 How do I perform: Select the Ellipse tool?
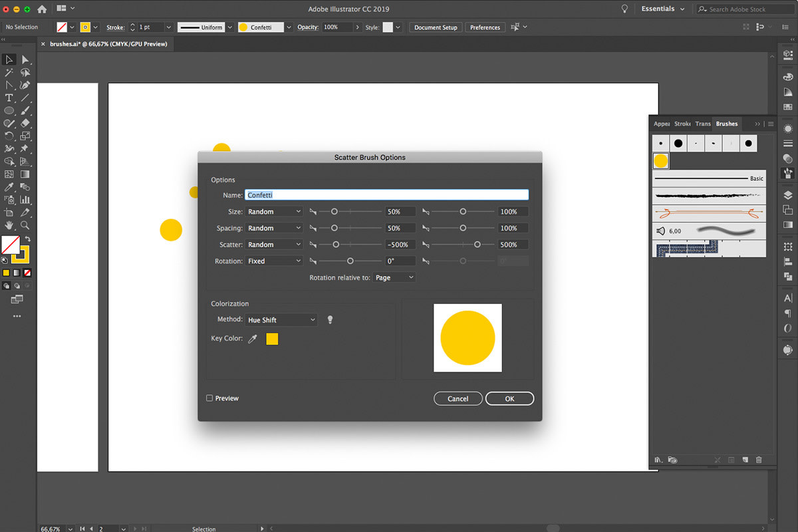(x=9, y=110)
